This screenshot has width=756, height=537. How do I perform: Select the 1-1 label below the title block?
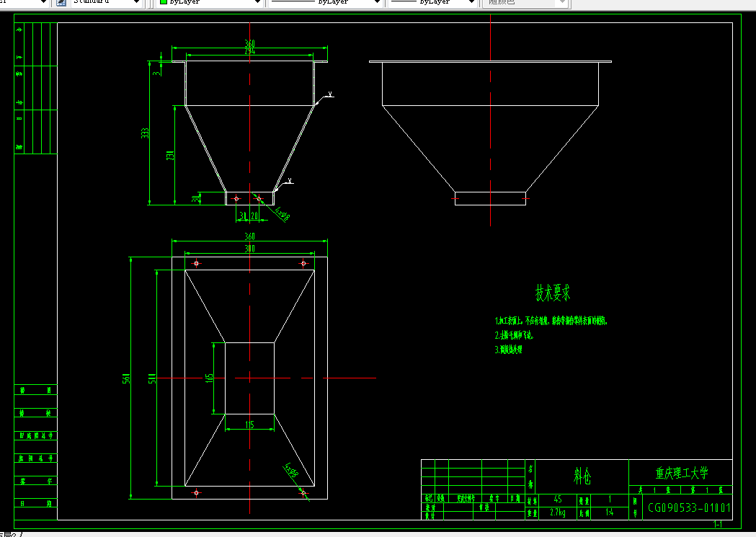click(x=718, y=525)
